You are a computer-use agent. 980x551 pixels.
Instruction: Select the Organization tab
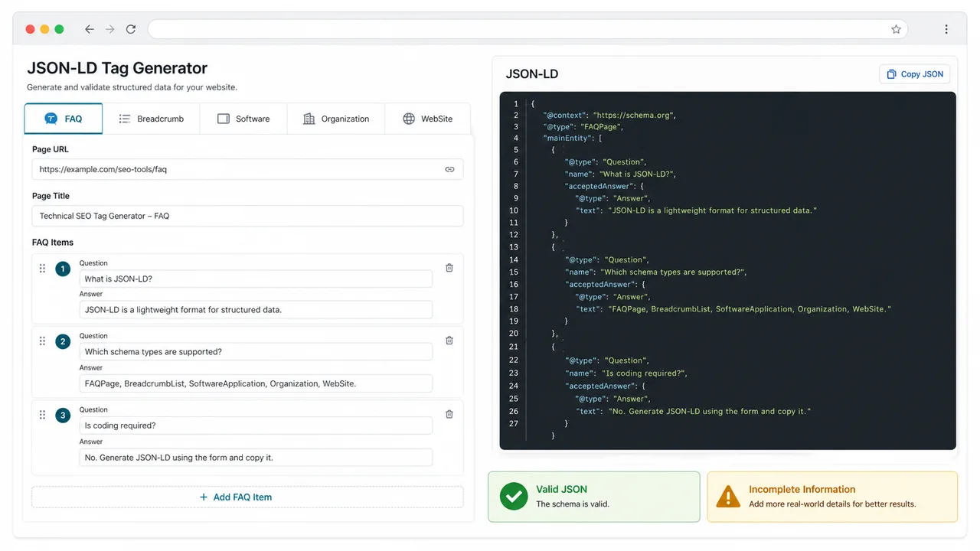click(x=336, y=119)
